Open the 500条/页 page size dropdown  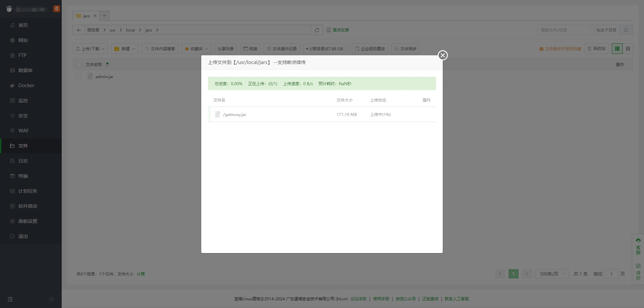click(552, 274)
